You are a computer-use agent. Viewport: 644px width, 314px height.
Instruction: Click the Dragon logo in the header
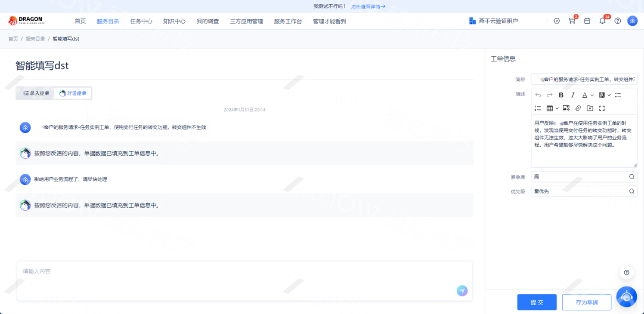point(26,20)
